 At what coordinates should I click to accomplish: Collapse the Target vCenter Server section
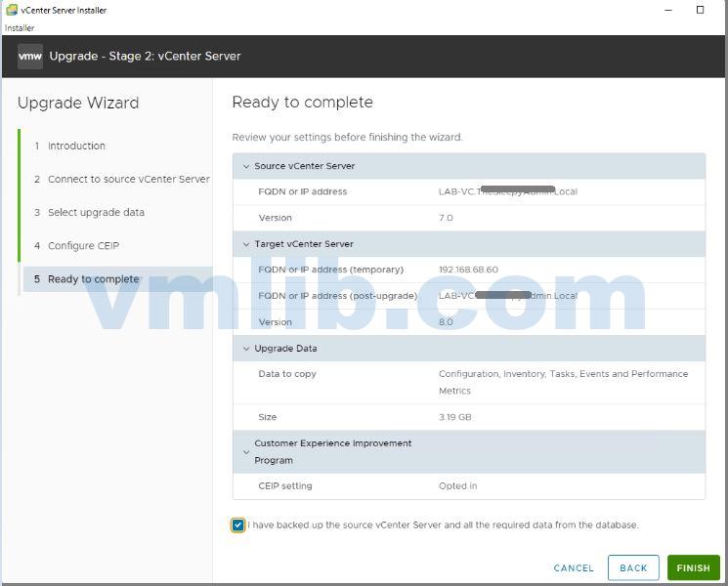[x=246, y=244]
